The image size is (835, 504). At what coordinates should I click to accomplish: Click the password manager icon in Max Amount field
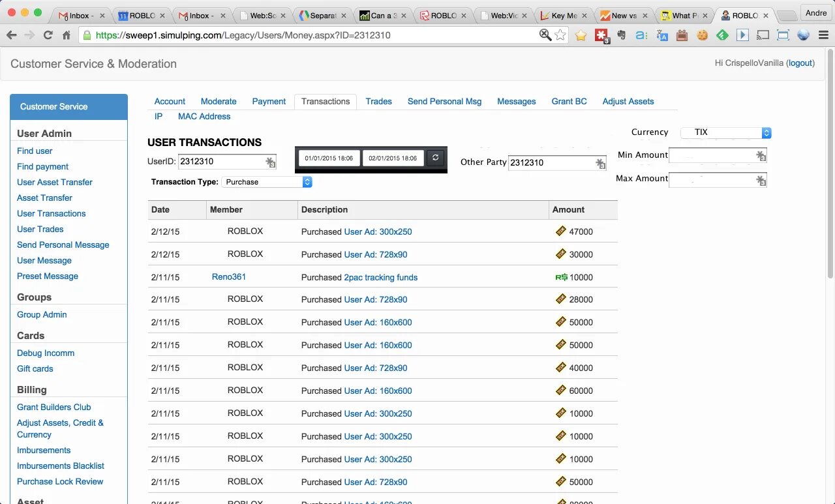coord(761,180)
